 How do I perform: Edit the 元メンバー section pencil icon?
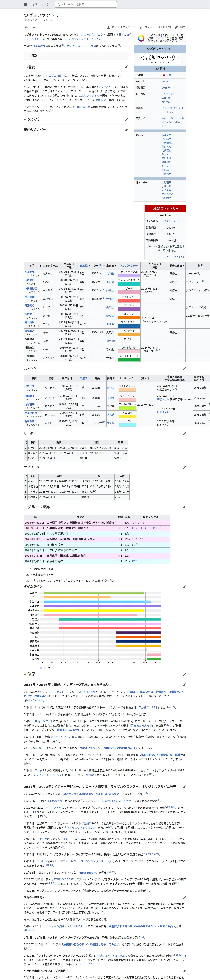tap(184, 368)
